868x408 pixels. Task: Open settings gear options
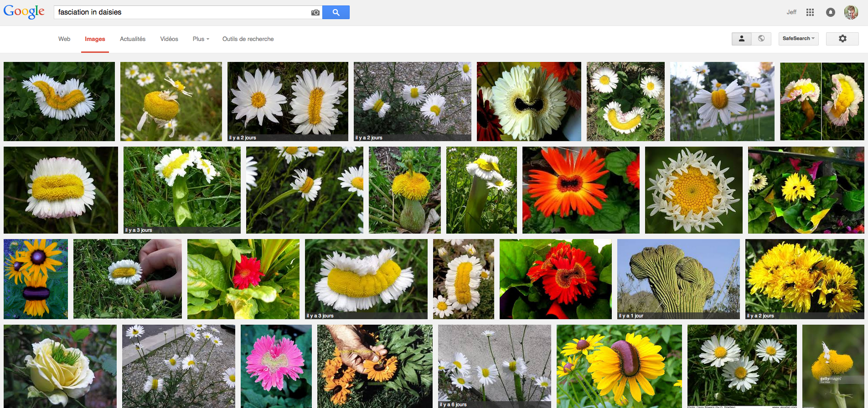pyautogui.click(x=842, y=39)
